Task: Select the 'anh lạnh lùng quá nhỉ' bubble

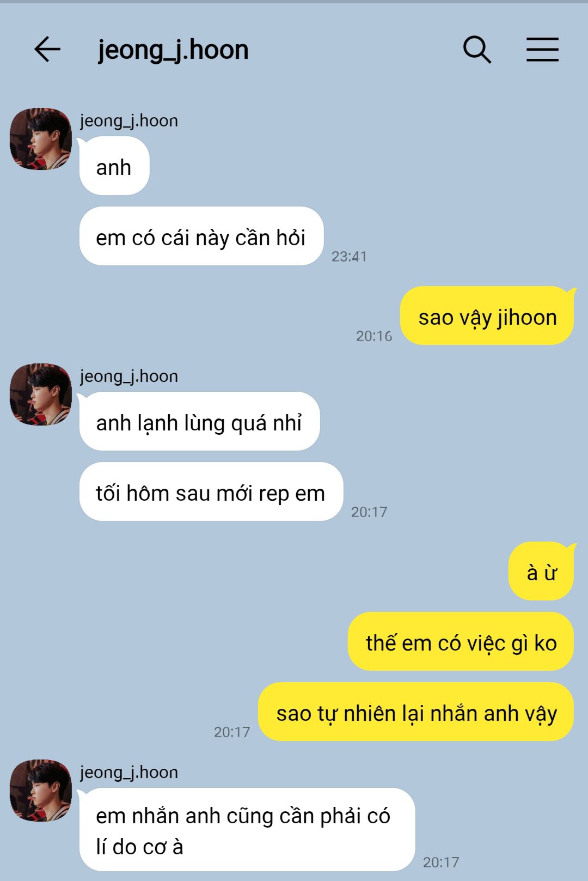Action: [199, 421]
